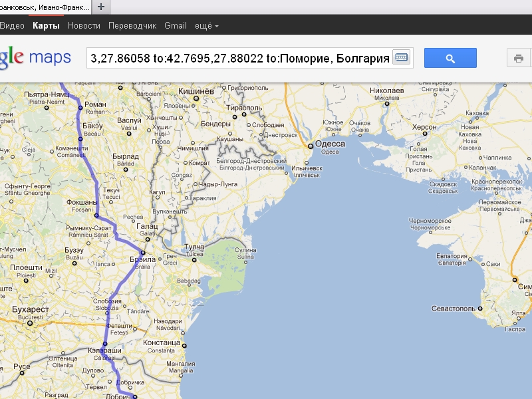
Task: Open a new browser tab
Action: pyautogui.click(x=101, y=7)
